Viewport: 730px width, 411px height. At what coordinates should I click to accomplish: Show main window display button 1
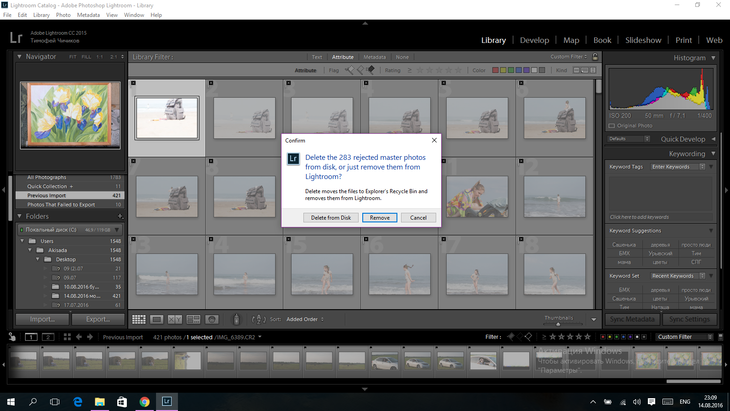point(31,337)
